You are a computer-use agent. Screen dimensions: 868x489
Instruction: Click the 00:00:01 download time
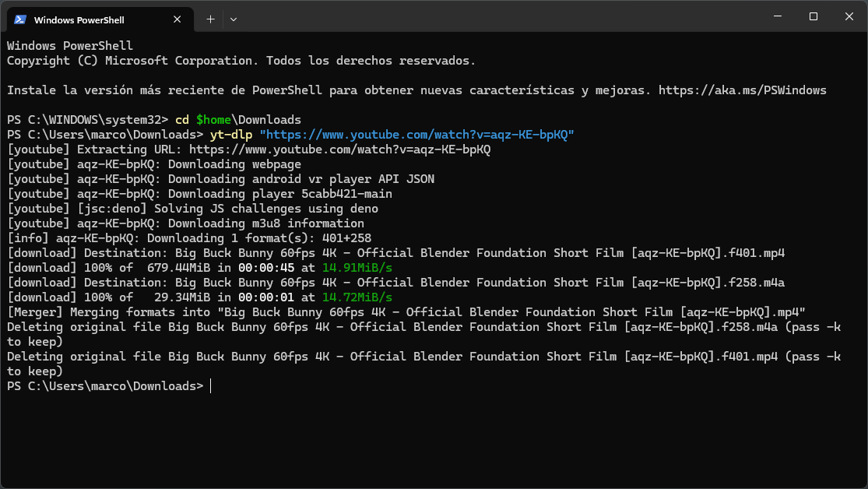click(x=266, y=297)
